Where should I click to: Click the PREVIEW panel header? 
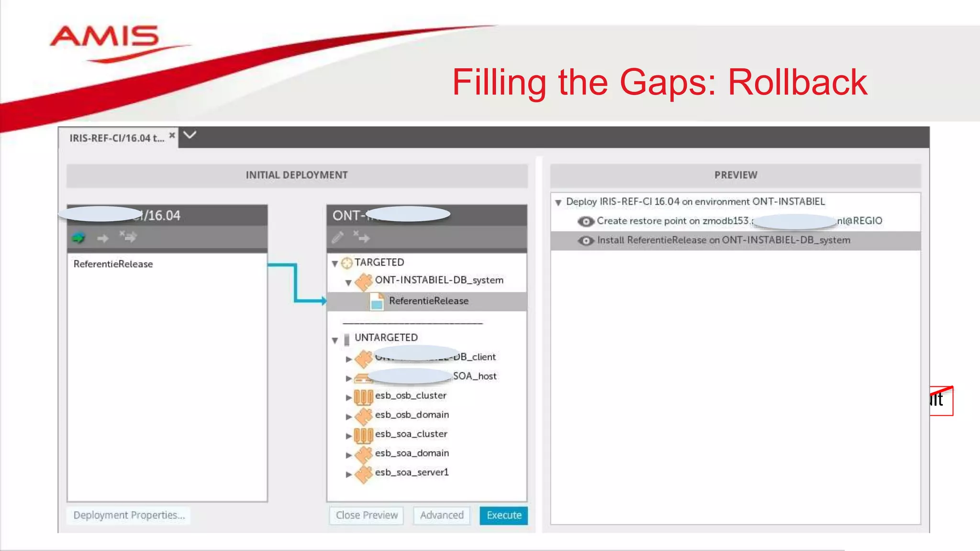coord(736,175)
